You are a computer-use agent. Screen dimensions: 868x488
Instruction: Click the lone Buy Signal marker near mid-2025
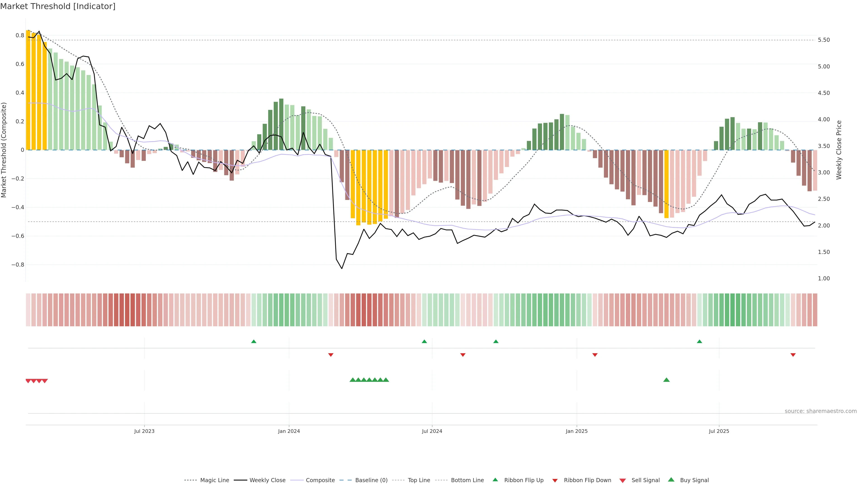point(666,380)
